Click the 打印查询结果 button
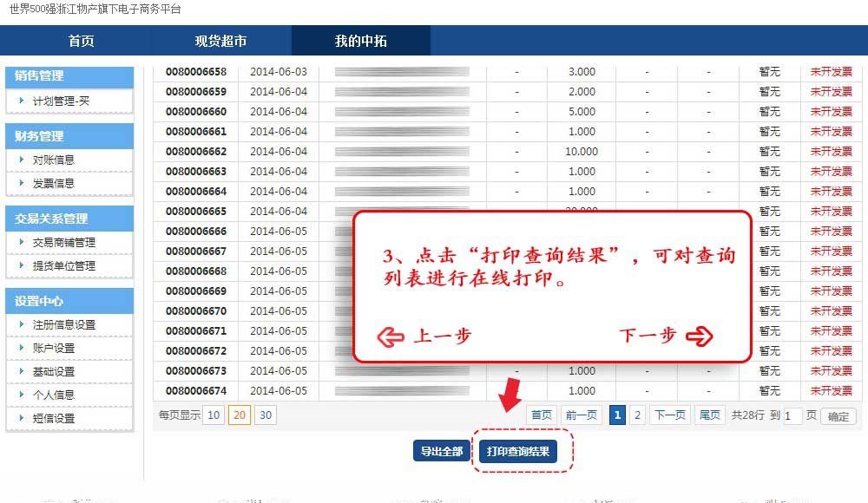This screenshot has height=503, width=868. [518, 452]
